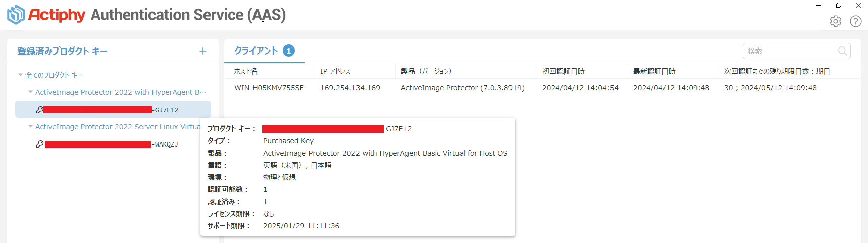868x243 pixels.
Task: Click the search magnifier icon
Action: 842,51
